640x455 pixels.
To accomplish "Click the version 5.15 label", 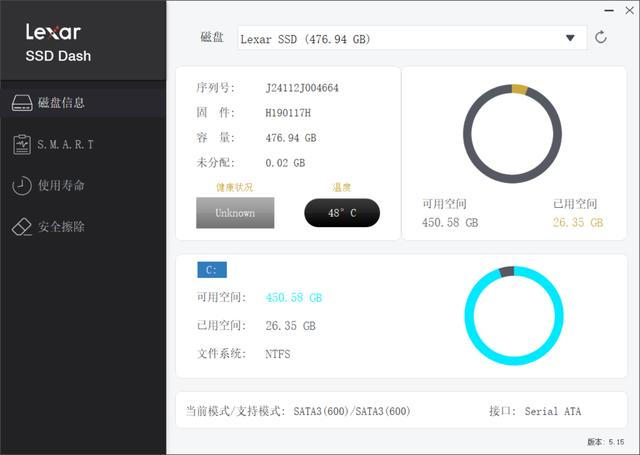I will coord(606,442).
